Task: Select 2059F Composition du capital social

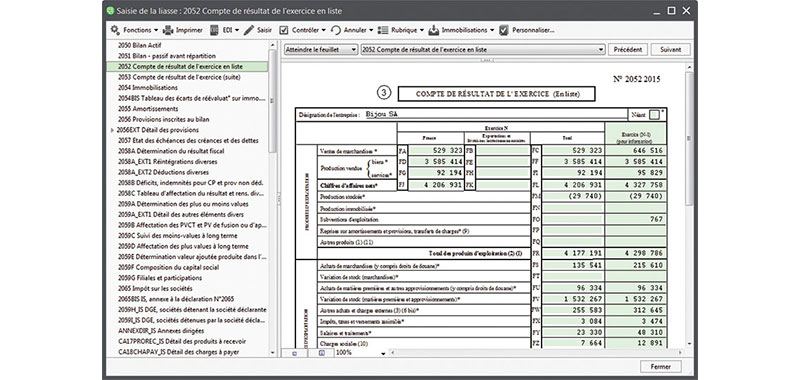Action: (168, 267)
